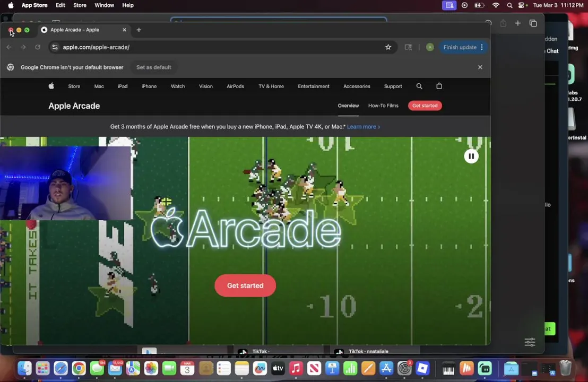The width and height of the screenshot is (588, 382).
Task: Open Vision in Apple site navigation
Action: coord(206,86)
